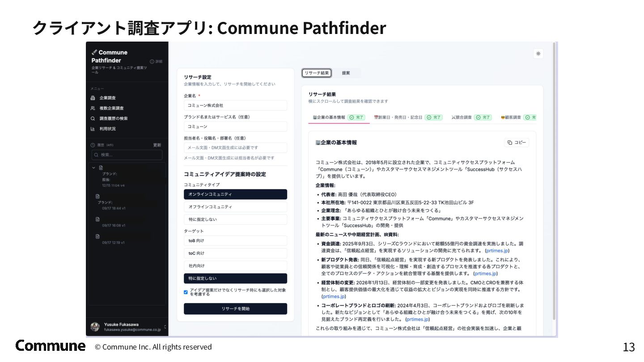Image resolution: width=644 pixels, height=362 pixels.
Task: Click the clock icon beside 履歴 heading
Action: pyautogui.click(x=93, y=145)
